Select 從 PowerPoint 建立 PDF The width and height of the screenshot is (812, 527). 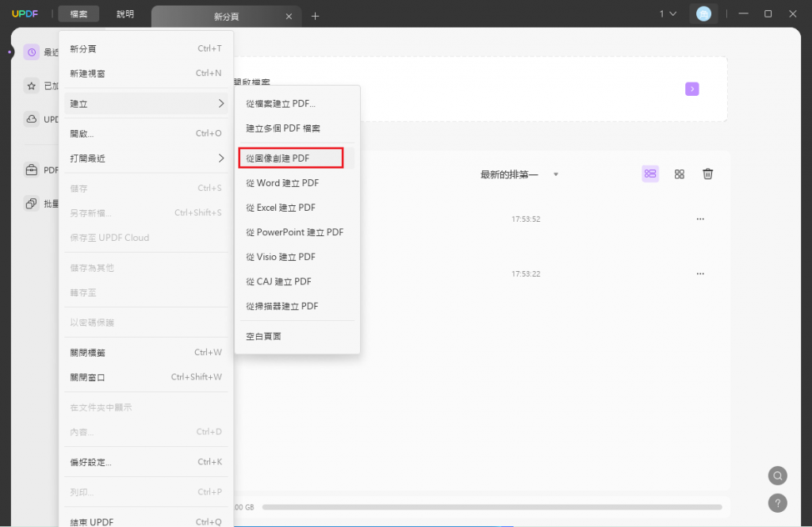pyautogui.click(x=297, y=232)
